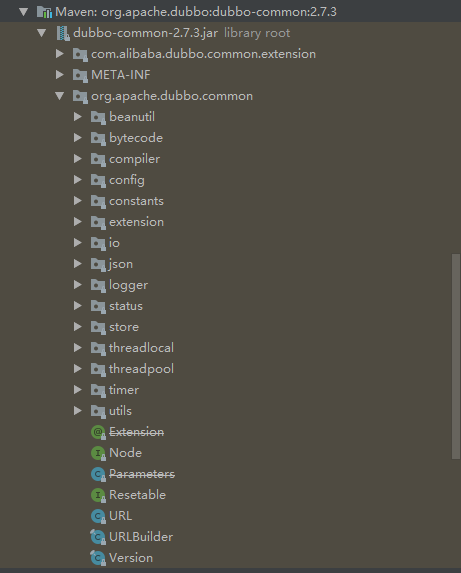Screen dimensions: 461x573
Task: Expand the logger package arrow
Action: (x=77, y=285)
